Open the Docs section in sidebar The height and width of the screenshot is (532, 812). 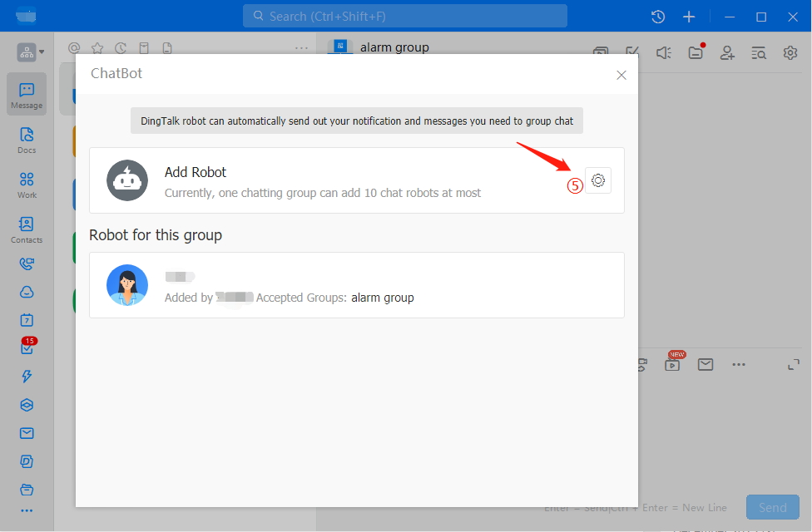pos(27,140)
